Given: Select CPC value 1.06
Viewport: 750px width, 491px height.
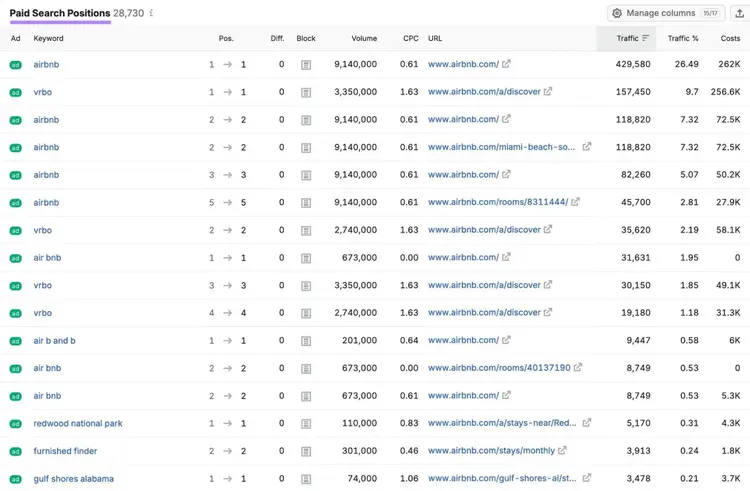Looking at the screenshot, I should click(409, 479).
